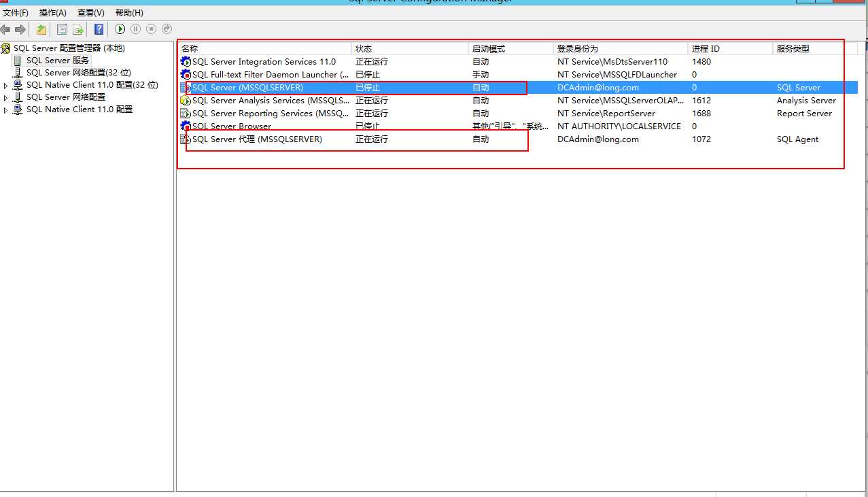This screenshot has height=497, width=868.
Task: Click SQL Server Reporting Services name text
Action: [272, 114]
